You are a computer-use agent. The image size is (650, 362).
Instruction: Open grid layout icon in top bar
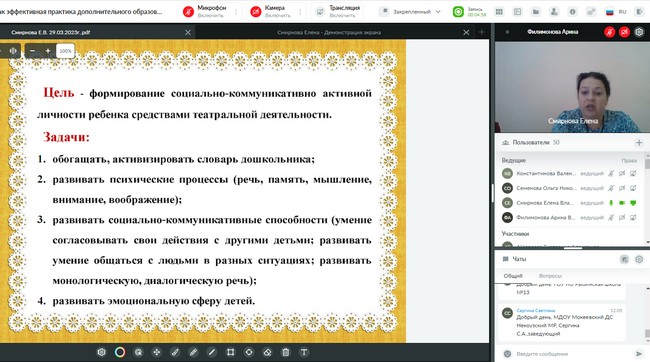pyautogui.click(x=499, y=12)
